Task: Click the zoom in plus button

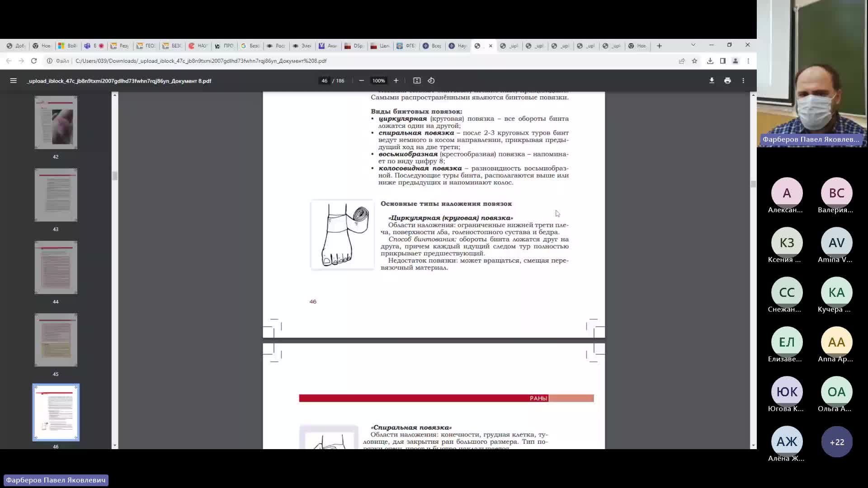Action: click(396, 80)
